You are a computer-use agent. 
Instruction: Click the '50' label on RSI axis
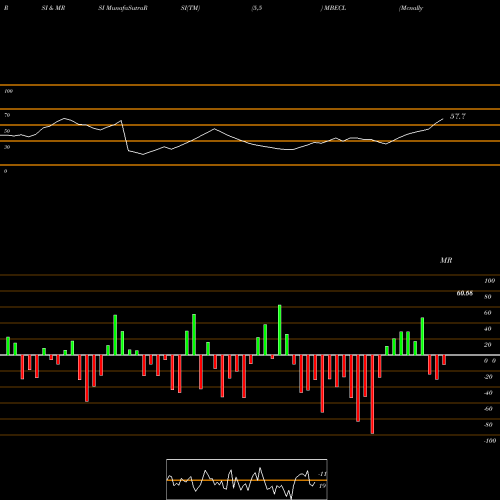7,131
